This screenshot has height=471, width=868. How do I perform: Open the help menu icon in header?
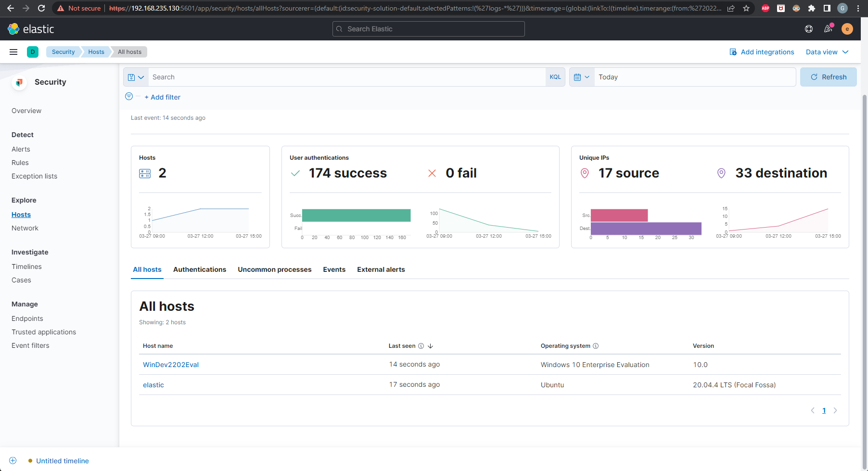click(809, 29)
